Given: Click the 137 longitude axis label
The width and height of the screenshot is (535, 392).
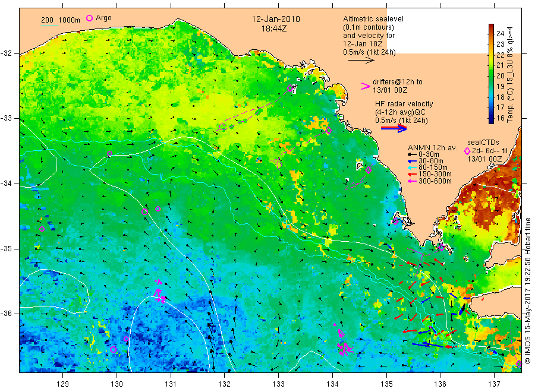Looking at the screenshot, I should 494,384.
